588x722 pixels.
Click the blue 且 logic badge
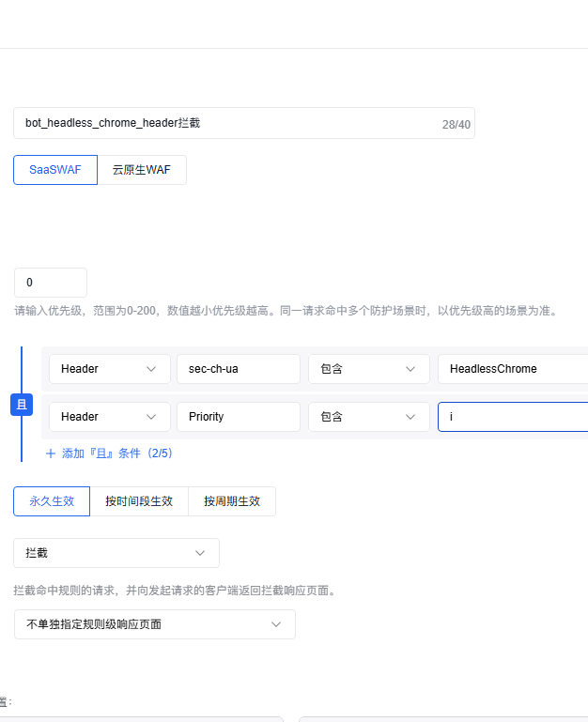[22, 405]
